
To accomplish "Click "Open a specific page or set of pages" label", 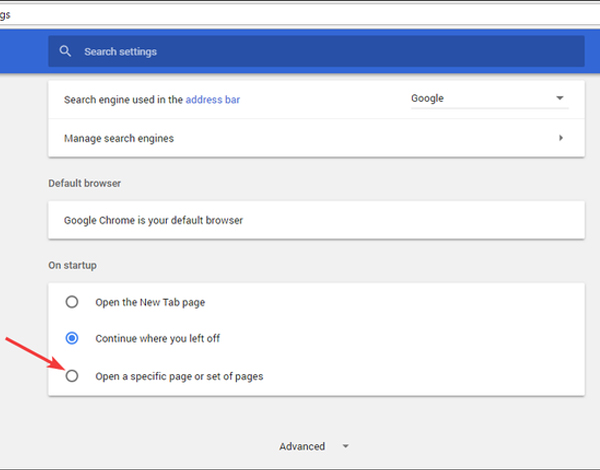I will tap(179, 376).
